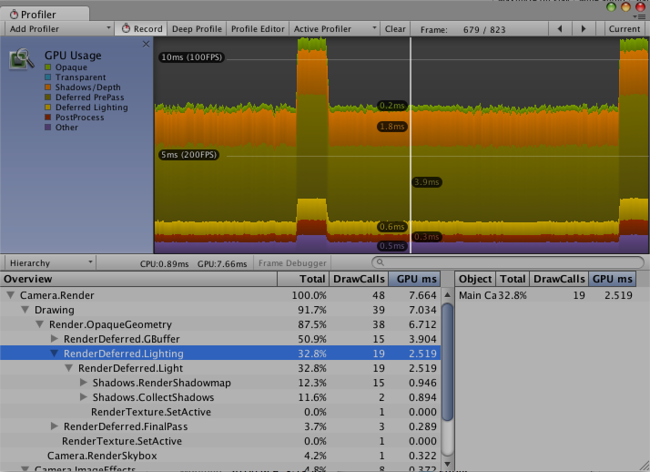Select the GPU Usage chart icon
The width and height of the screenshot is (650, 472).
click(x=22, y=59)
